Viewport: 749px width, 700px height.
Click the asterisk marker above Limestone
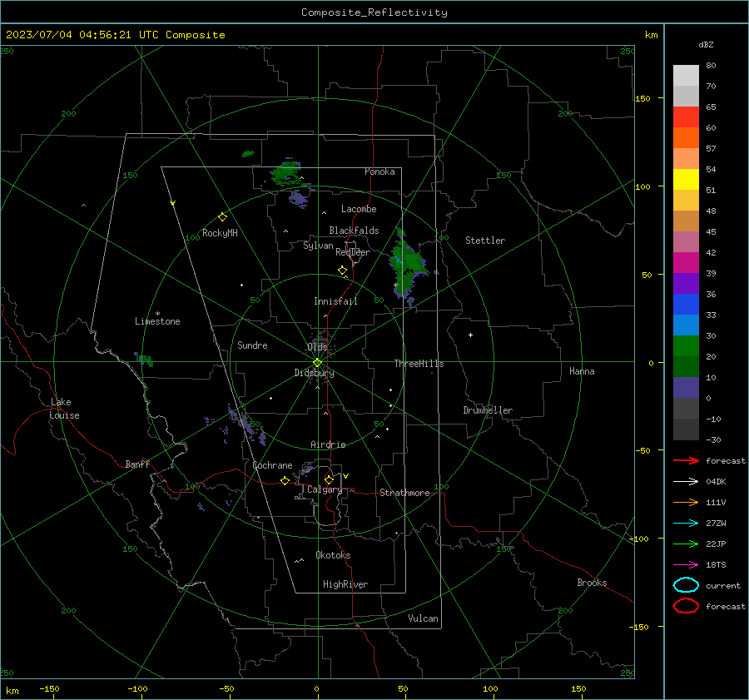point(157,314)
